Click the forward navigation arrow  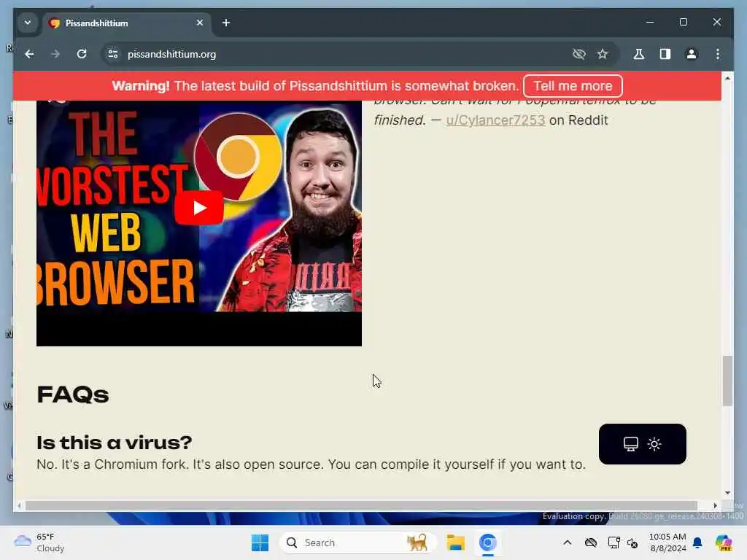click(x=55, y=54)
